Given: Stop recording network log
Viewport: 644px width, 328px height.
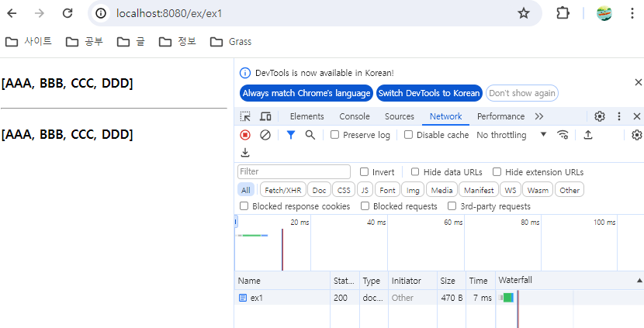Looking at the screenshot, I should pos(245,135).
